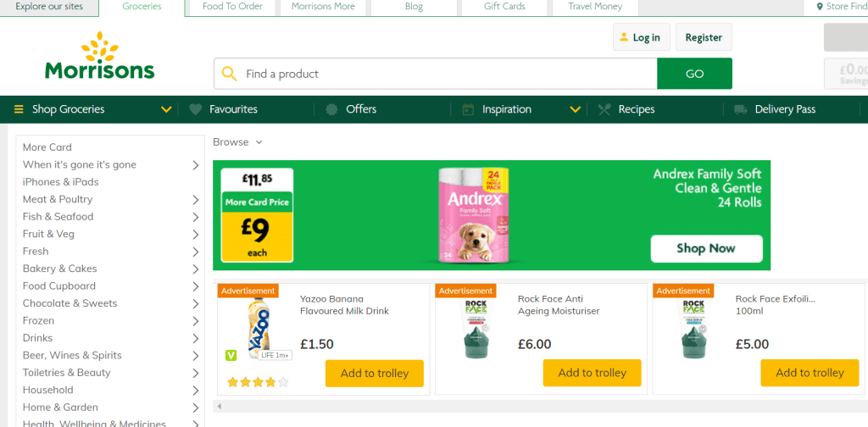Click Shop Now on the Andrex banner
Screen dimensions: 868x427
pyautogui.click(x=706, y=248)
